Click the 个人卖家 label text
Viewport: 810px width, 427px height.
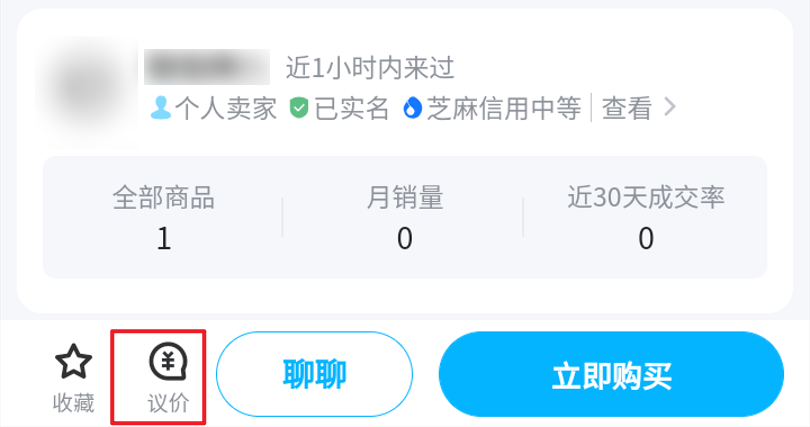tap(226, 108)
